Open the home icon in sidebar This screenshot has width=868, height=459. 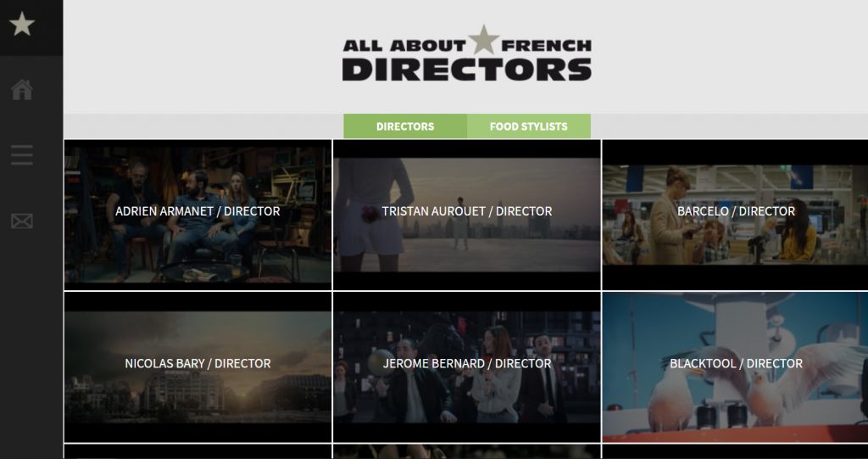(x=22, y=90)
